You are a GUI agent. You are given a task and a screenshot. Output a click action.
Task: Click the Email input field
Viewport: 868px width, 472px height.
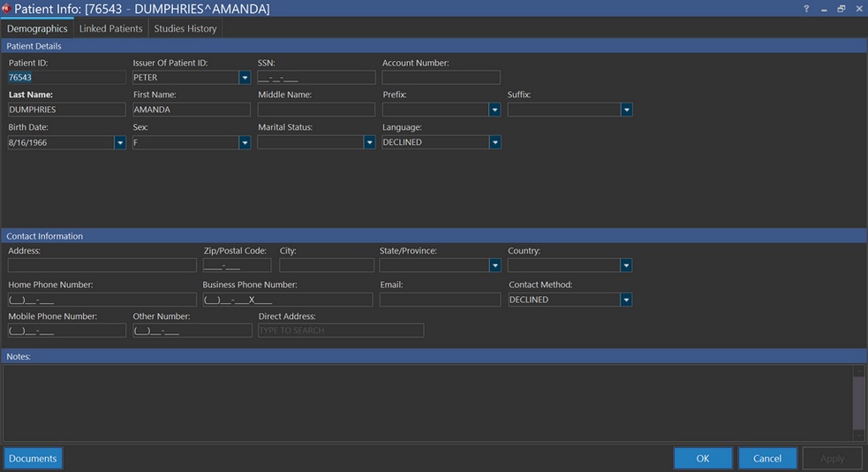click(440, 300)
